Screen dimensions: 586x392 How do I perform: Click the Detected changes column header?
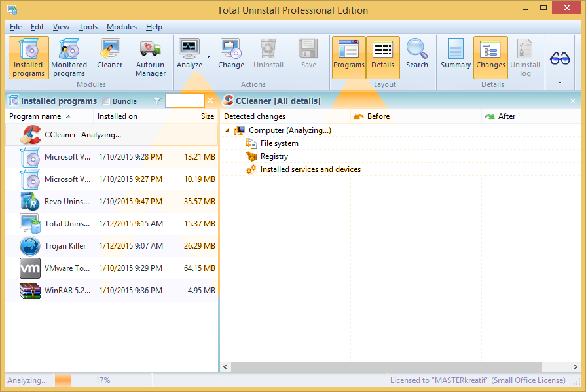(x=285, y=116)
